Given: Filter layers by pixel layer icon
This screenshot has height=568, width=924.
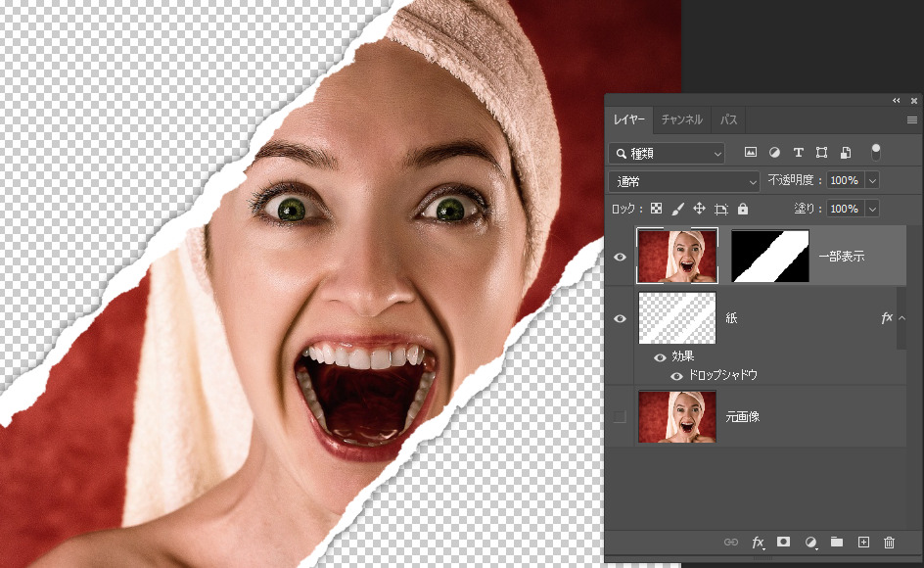Looking at the screenshot, I should 750,152.
